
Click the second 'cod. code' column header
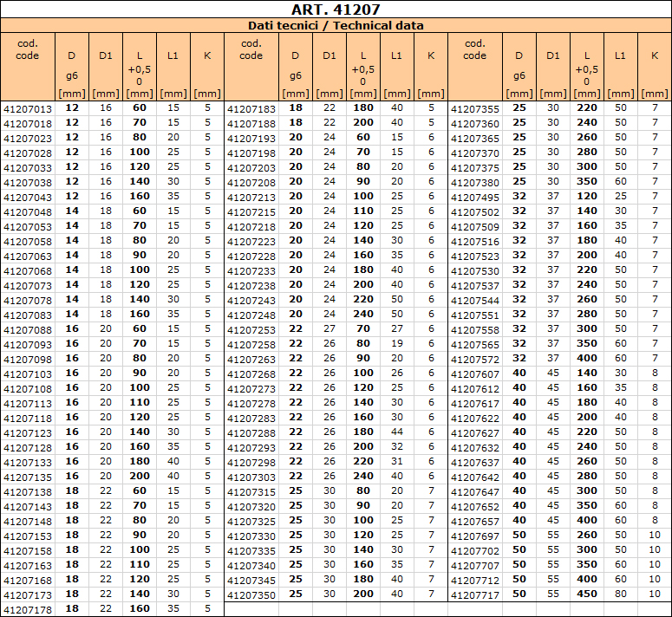tap(251, 49)
